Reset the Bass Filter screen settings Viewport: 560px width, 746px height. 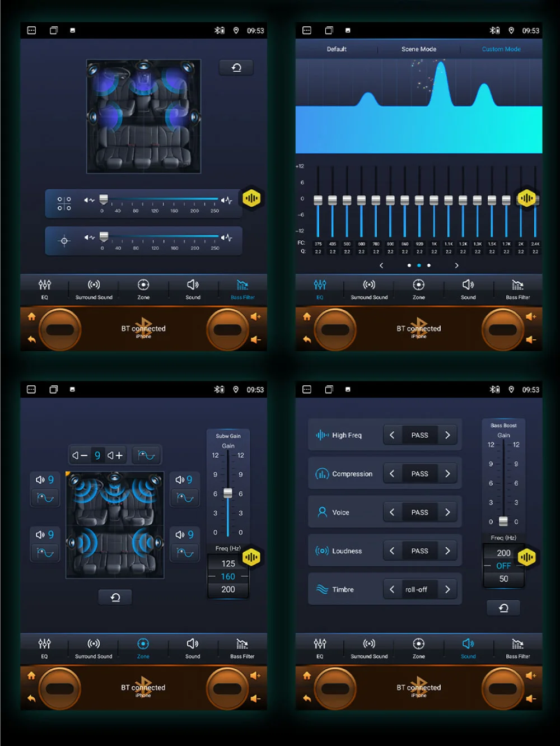coord(236,68)
